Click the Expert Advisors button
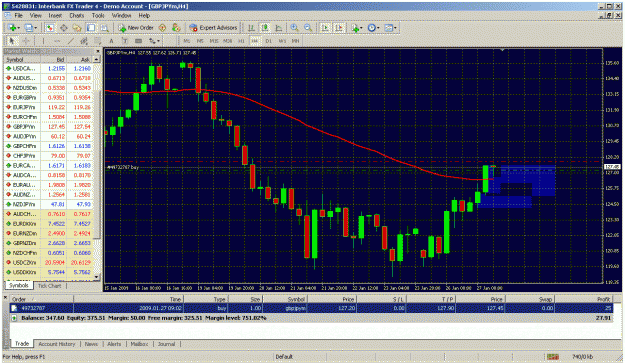625x363 pixels. coord(213,28)
